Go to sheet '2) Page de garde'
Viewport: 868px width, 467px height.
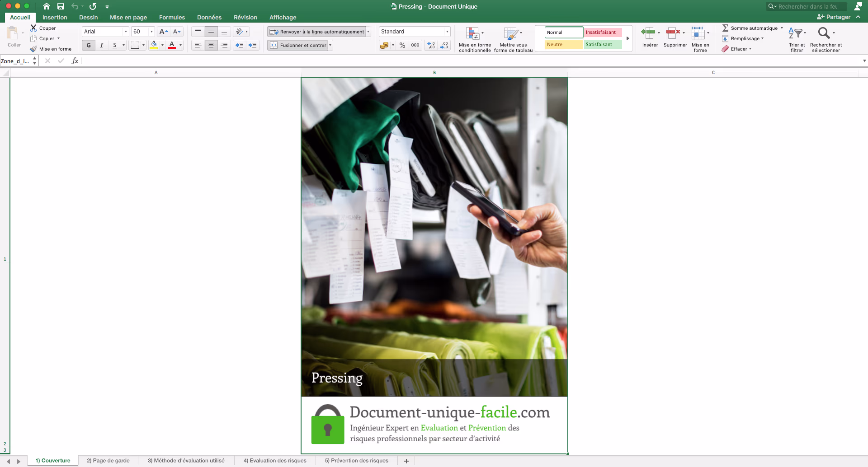pos(108,461)
